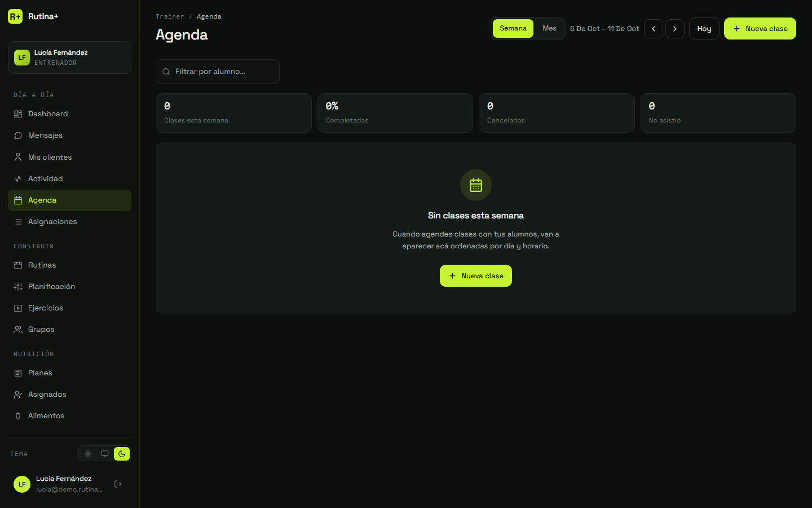The width and height of the screenshot is (812, 508).
Task: Go to Planificación
Action: (69, 287)
